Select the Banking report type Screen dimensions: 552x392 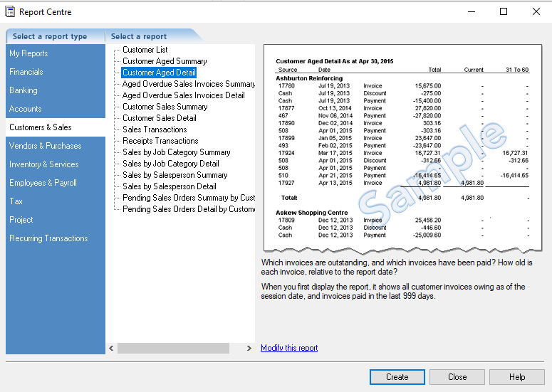point(24,90)
